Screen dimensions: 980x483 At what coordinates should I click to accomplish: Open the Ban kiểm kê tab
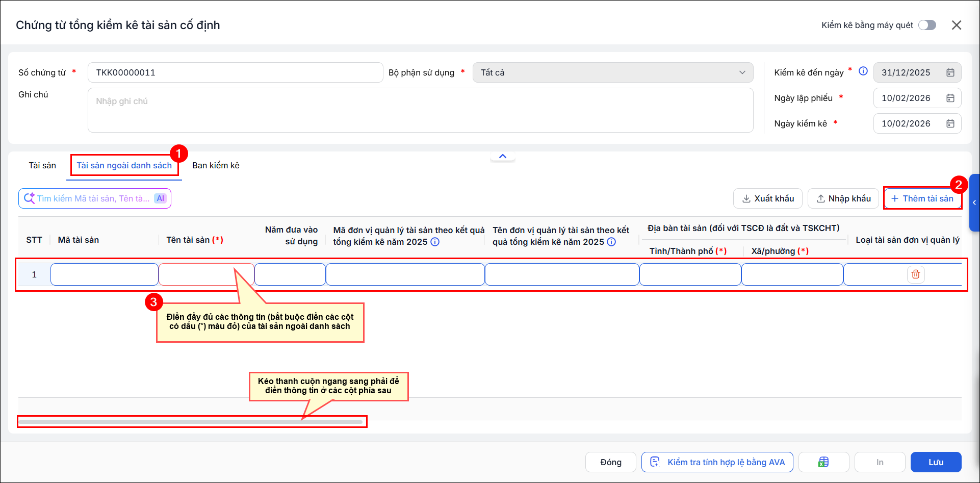(216, 165)
